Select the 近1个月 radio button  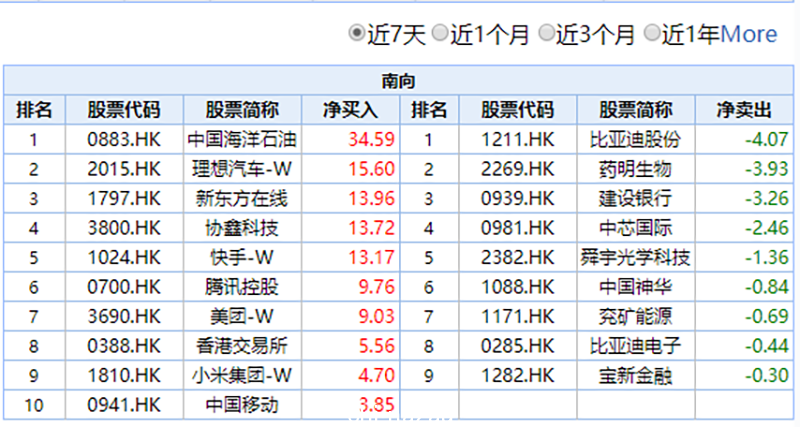tap(439, 33)
